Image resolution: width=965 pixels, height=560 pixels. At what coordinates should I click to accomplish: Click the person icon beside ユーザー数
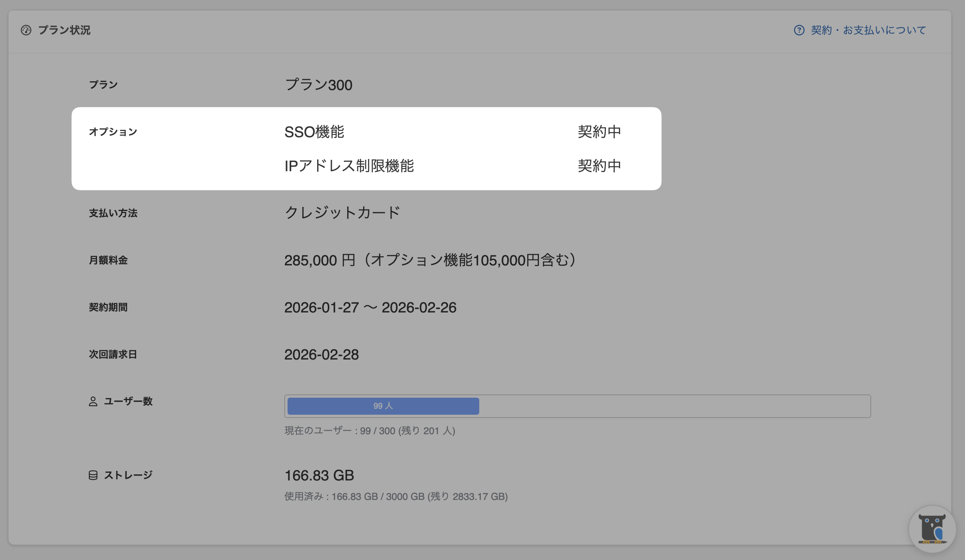[93, 401]
